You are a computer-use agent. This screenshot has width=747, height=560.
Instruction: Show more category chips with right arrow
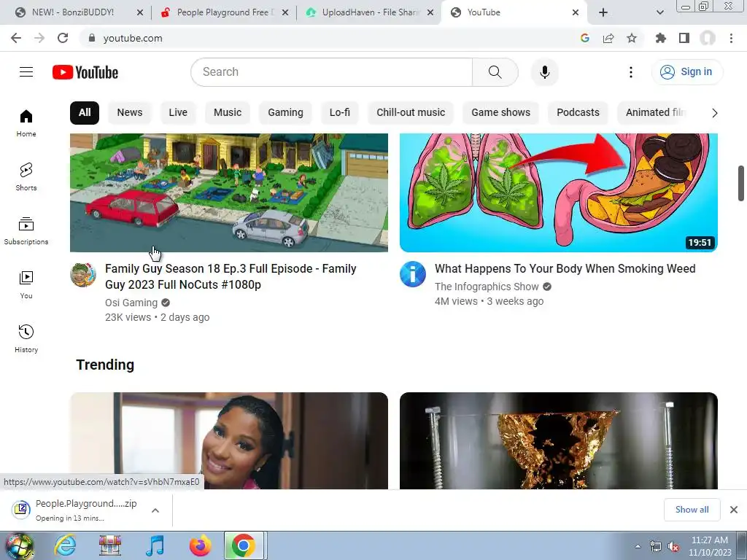(714, 113)
